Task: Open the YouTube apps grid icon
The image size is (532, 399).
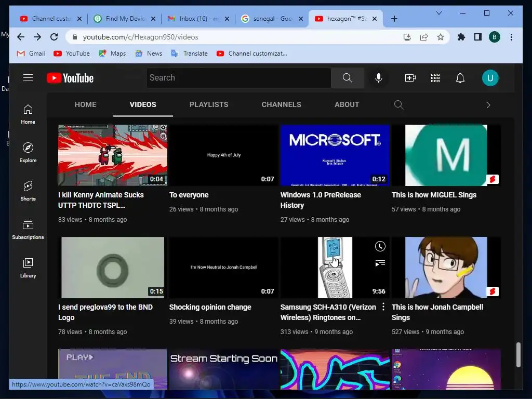Action: click(x=435, y=78)
